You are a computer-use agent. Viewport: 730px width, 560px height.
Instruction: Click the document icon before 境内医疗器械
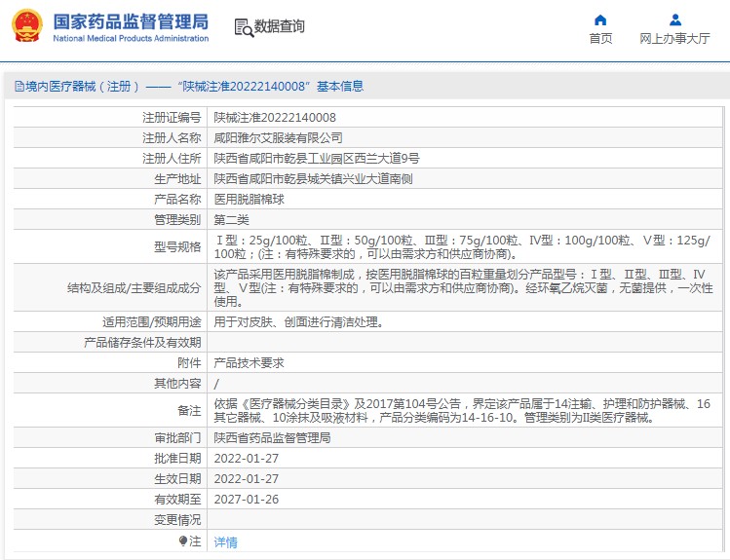19,86
